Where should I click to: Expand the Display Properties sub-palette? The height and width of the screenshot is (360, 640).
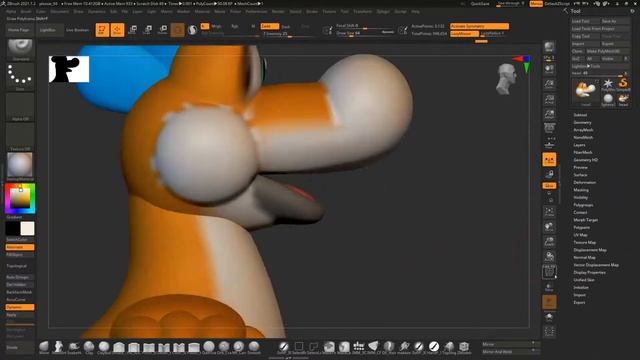tap(589, 272)
